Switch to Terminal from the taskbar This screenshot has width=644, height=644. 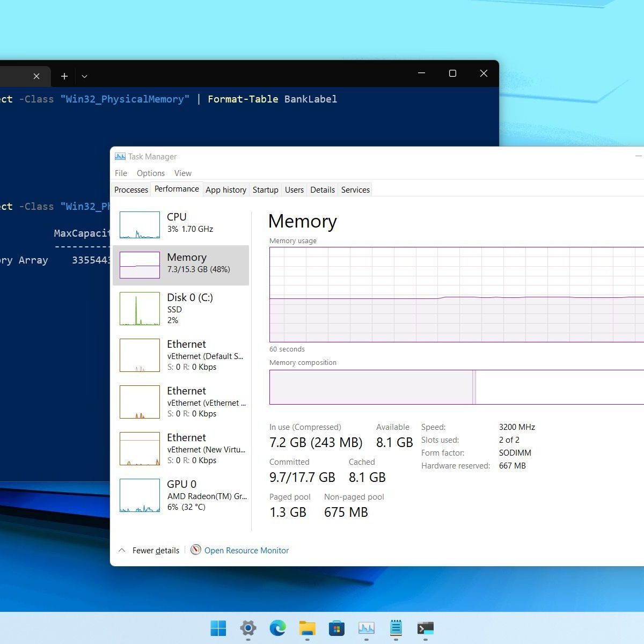tap(425, 628)
